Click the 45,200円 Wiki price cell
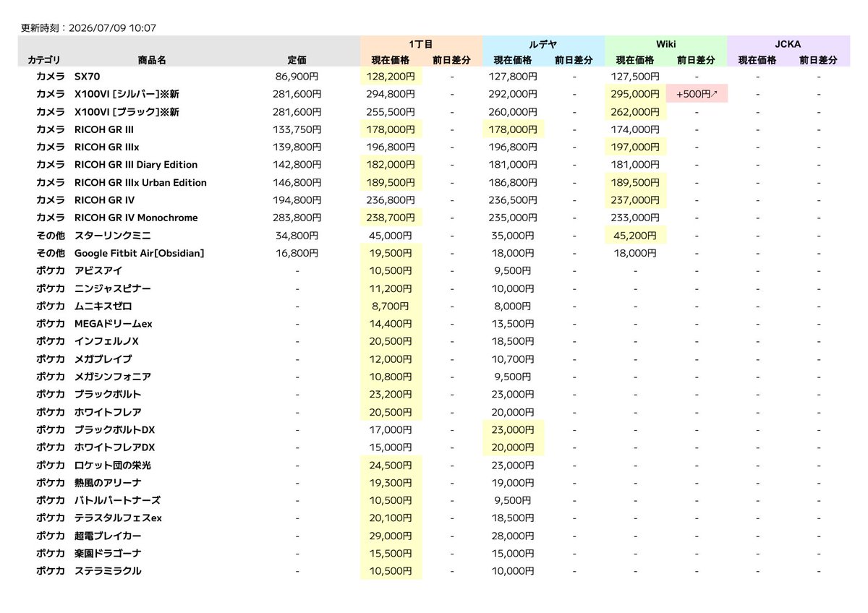The width and height of the screenshot is (868, 613). (635, 235)
